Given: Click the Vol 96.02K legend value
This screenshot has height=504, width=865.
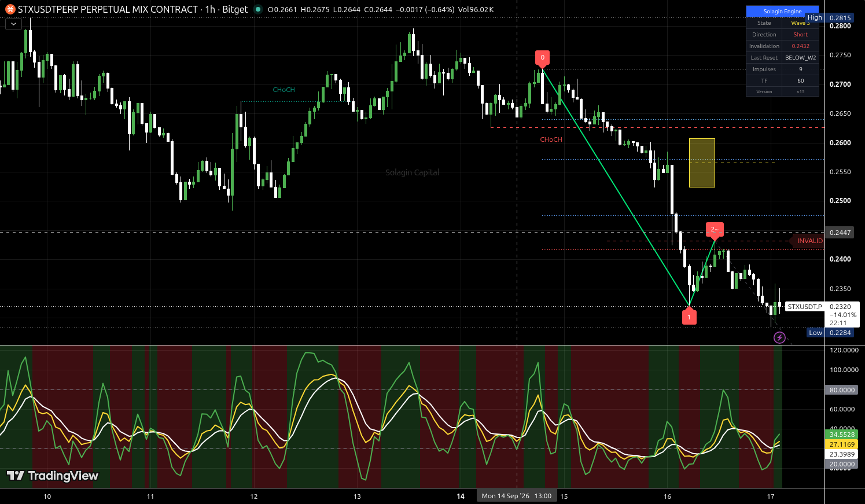Looking at the screenshot, I should [476, 9].
